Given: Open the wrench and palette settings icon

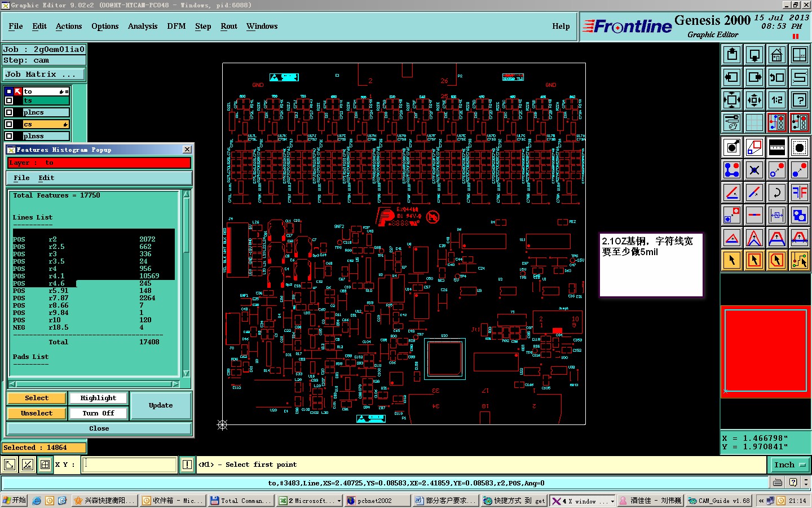Looking at the screenshot, I should coord(732,122).
